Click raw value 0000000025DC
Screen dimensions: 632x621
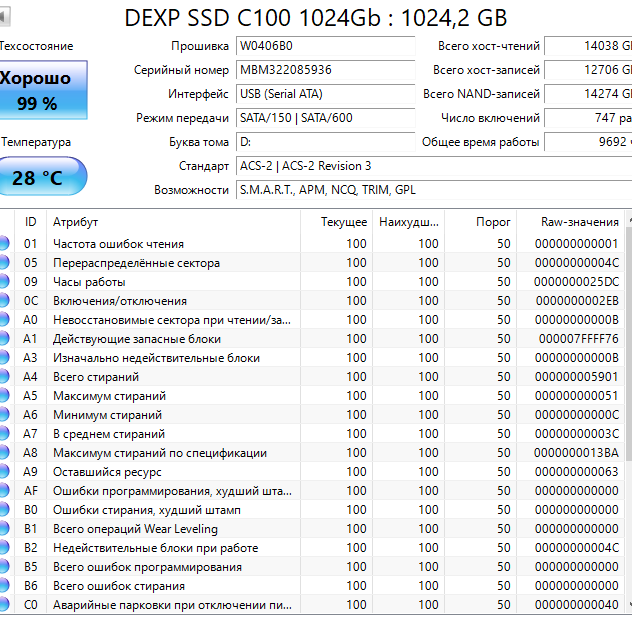[576, 282]
